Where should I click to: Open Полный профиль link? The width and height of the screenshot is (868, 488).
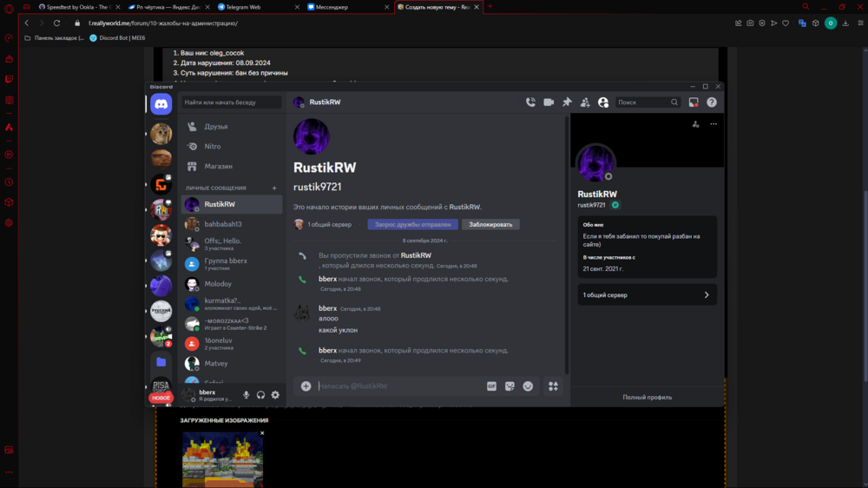648,397
